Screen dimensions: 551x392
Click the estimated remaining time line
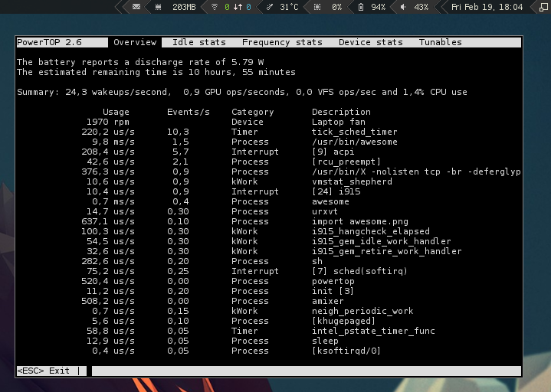[156, 72]
